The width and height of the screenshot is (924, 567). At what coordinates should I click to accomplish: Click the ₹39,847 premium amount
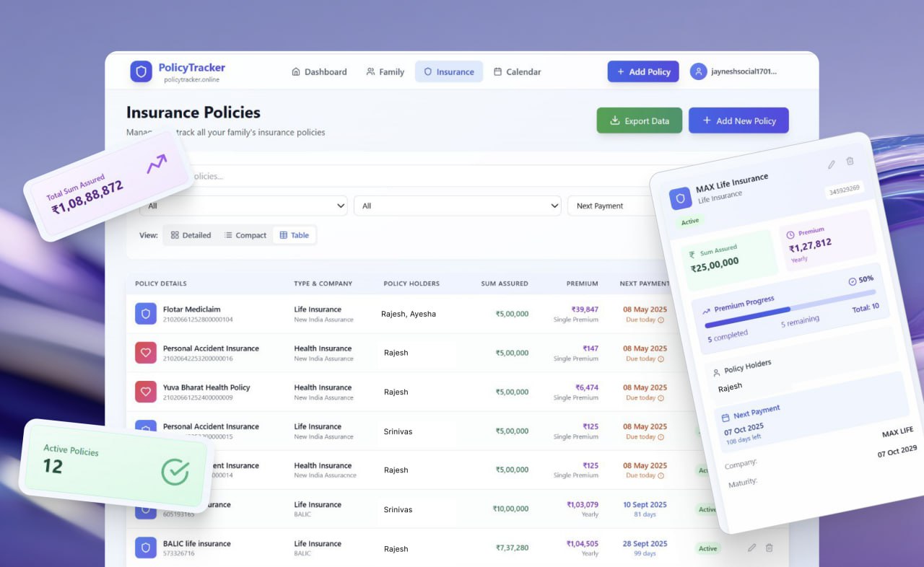click(585, 309)
